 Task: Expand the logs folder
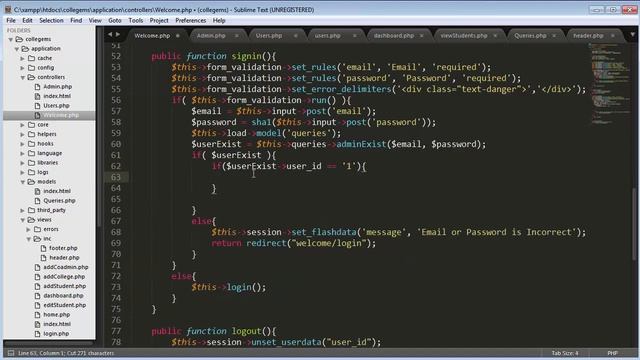coord(22,172)
